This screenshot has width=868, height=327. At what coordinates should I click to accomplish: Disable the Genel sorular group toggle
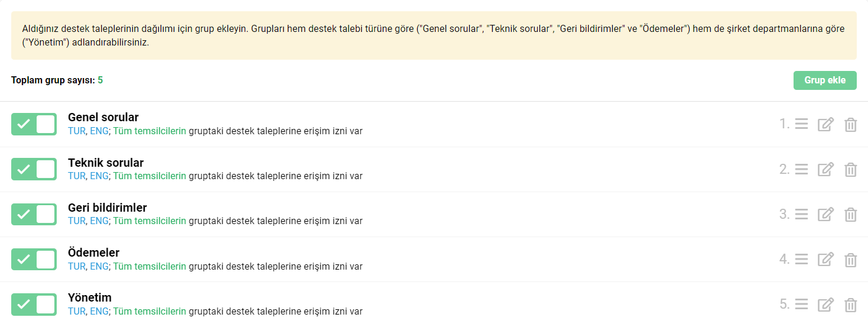point(34,124)
